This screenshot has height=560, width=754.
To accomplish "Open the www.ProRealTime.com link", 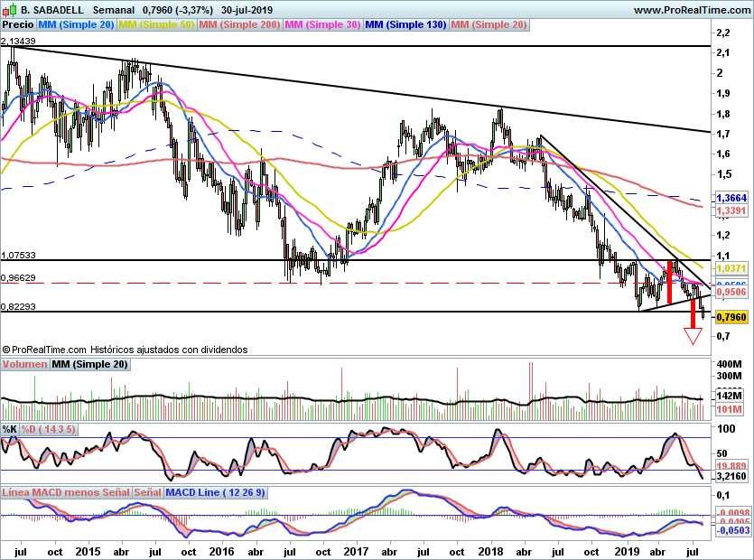I will (x=692, y=10).
